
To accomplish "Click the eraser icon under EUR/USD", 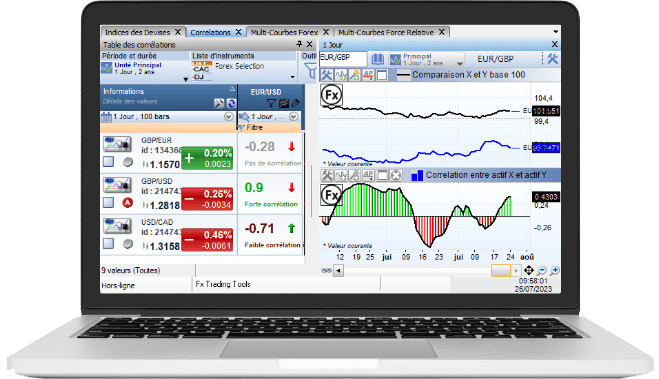I will [296, 103].
